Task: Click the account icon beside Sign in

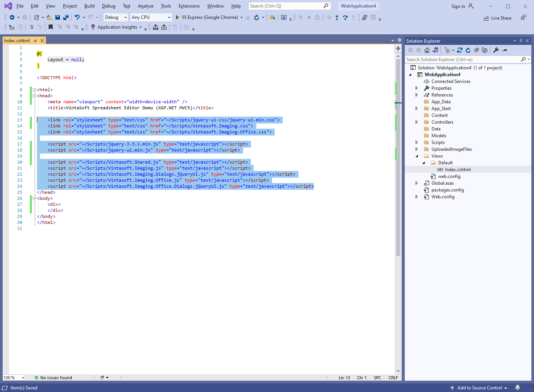Action: pyautogui.click(x=471, y=6)
